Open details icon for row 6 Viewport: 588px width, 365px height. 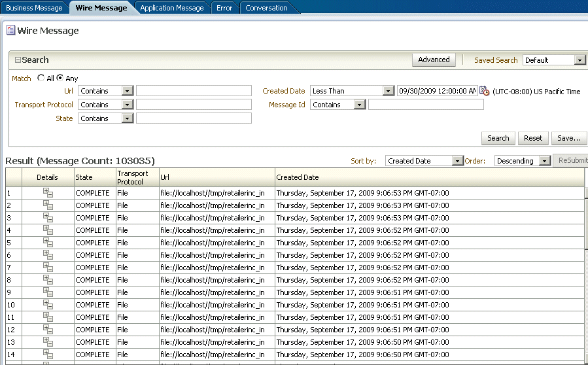click(48, 255)
